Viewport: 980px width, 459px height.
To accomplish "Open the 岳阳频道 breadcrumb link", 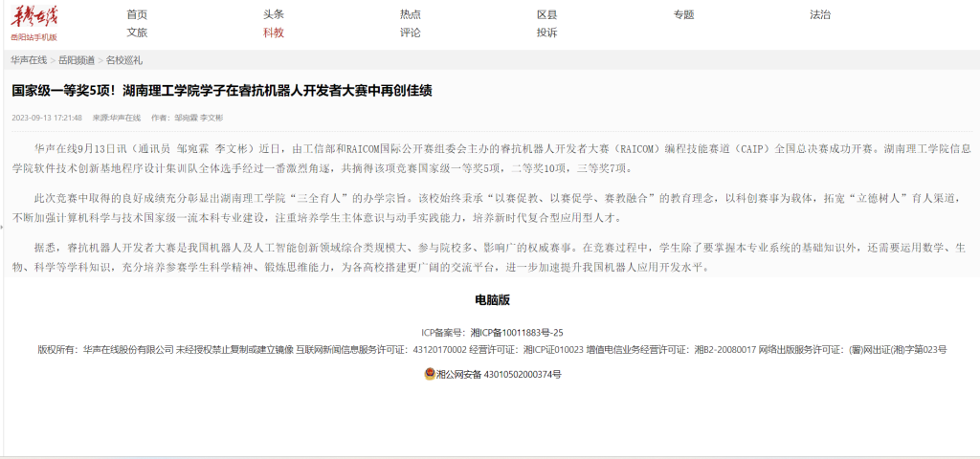I will coord(77,60).
